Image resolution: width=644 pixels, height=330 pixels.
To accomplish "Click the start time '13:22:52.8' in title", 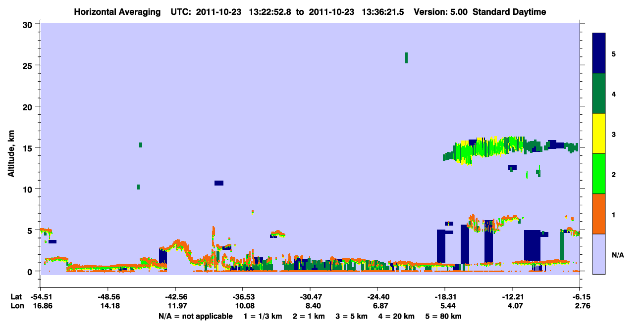I will click(271, 12).
